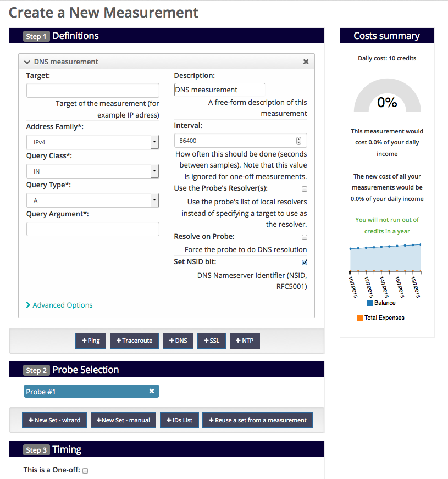
Task: Edit the Description text field
Action: (x=219, y=90)
